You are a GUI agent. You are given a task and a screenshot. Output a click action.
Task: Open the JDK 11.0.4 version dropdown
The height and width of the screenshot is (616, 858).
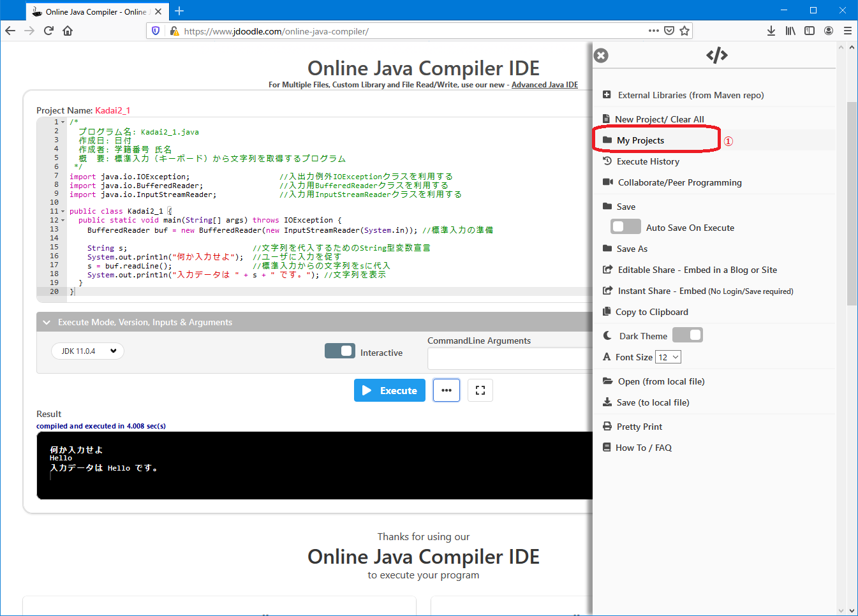(88, 351)
